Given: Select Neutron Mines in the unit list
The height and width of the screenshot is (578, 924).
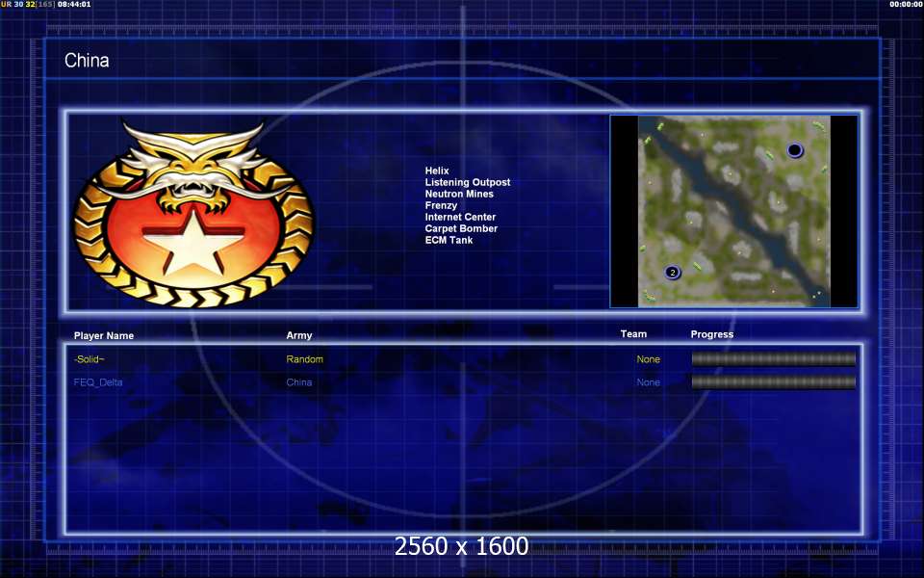Looking at the screenshot, I should (x=459, y=194).
